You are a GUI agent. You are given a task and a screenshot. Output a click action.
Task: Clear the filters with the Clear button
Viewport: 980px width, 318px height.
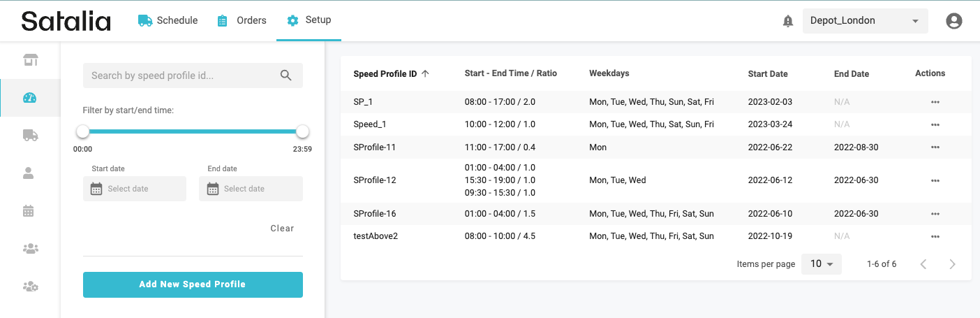(x=282, y=229)
